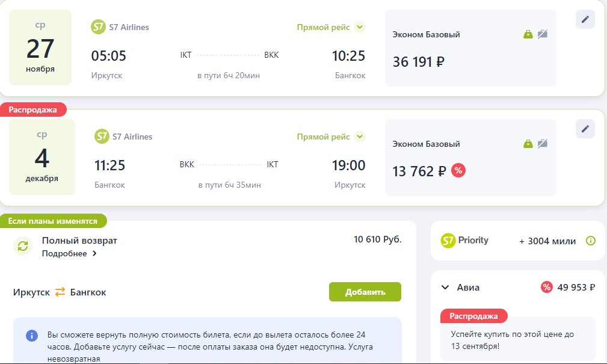Click the refresh icon beside Полный возврат
This screenshot has width=607, height=364.
[23, 246]
